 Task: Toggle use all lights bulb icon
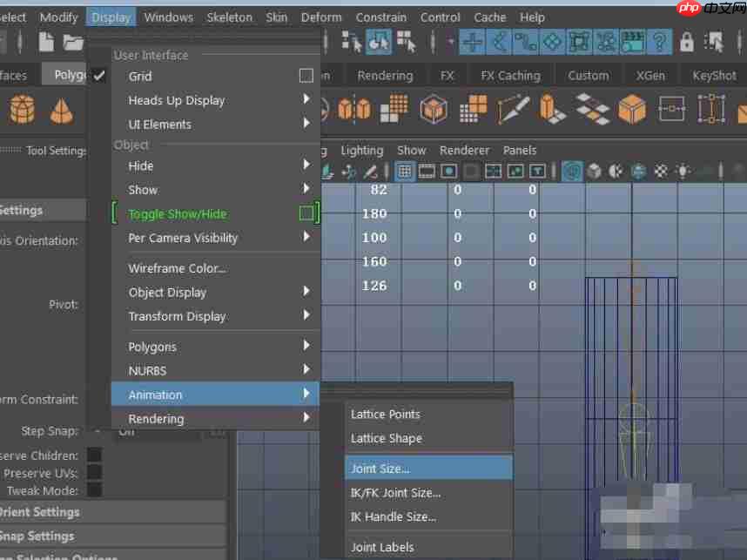[x=683, y=171]
